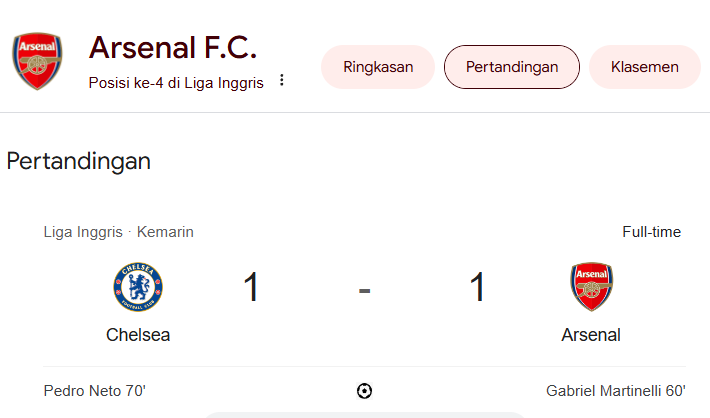Click the Posisi ke-4 di Liga Inggris text
The image size is (710, 418).
point(176,83)
